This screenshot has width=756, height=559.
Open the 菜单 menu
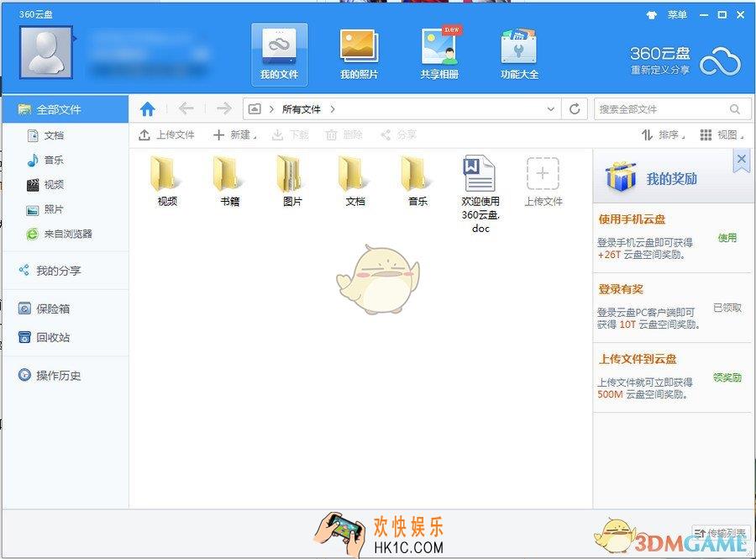coord(677,15)
